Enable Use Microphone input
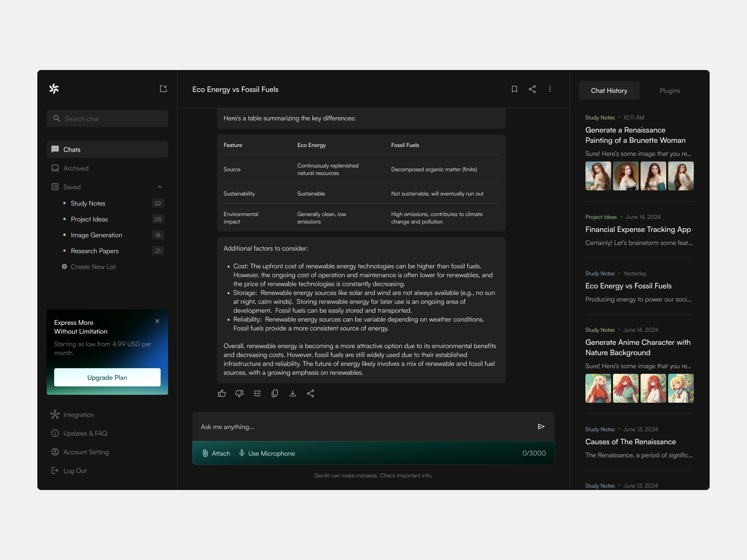The width and height of the screenshot is (747, 560). click(x=267, y=454)
